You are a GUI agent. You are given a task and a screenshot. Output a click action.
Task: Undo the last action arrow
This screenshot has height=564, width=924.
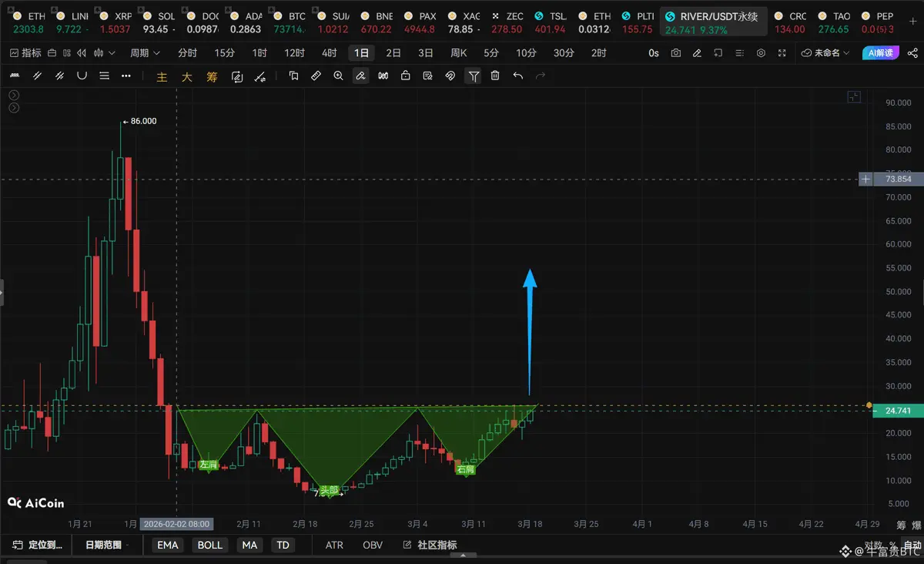(x=518, y=76)
